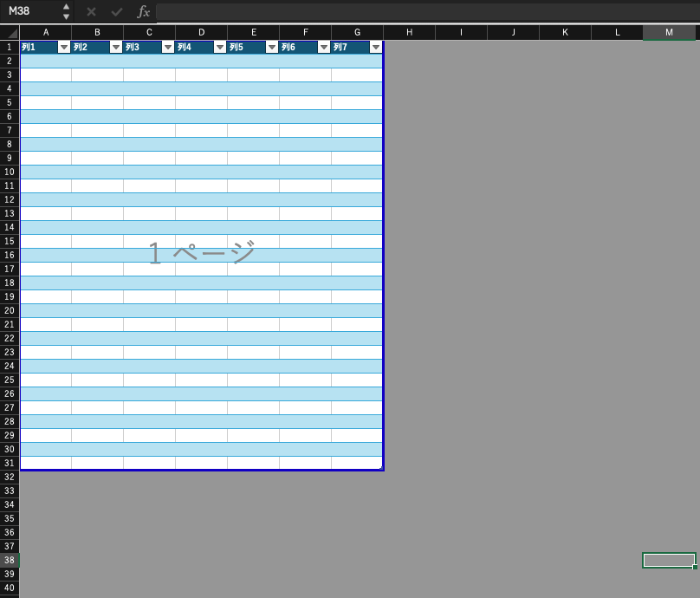Expand the 列7 filter dropdown
This screenshot has width=700, height=598.
click(x=375, y=48)
